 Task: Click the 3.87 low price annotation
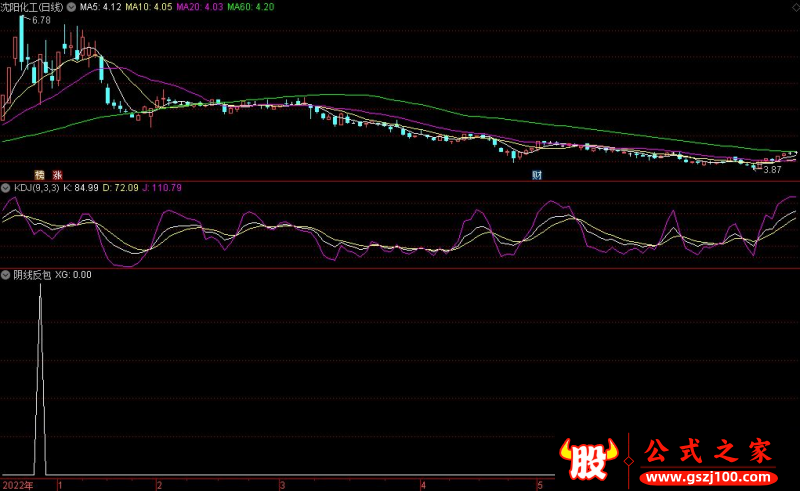click(771, 170)
